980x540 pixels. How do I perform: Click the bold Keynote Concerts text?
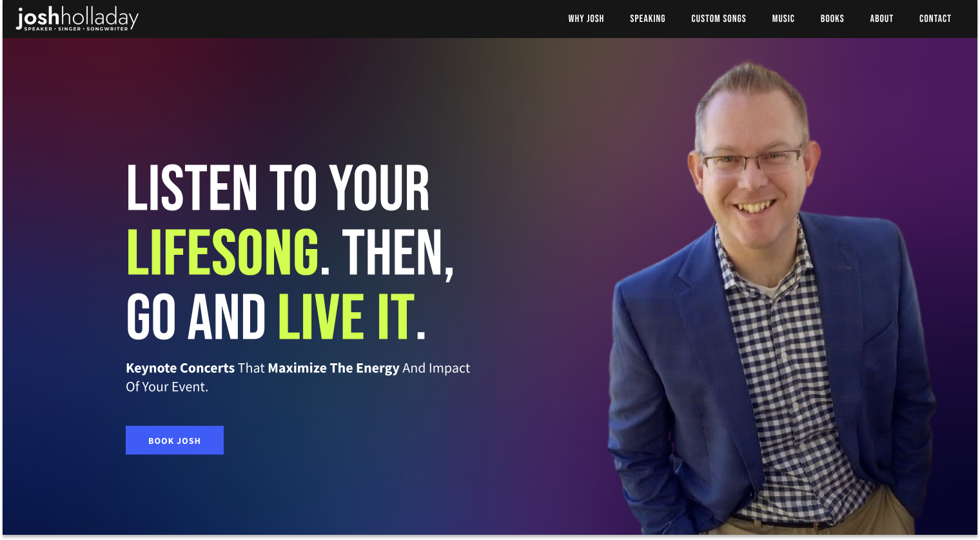pyautogui.click(x=181, y=368)
